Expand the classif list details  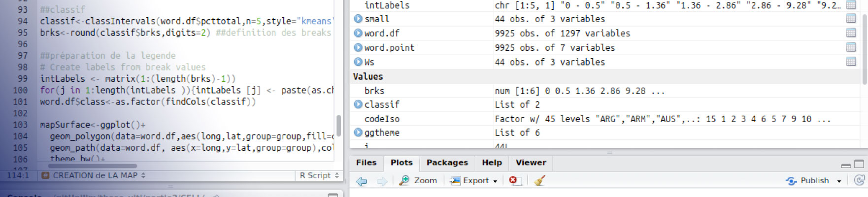[x=358, y=104]
